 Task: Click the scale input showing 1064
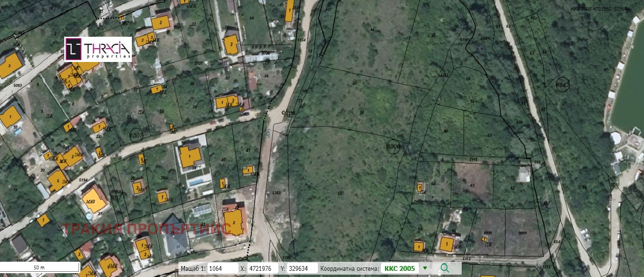click(x=223, y=268)
